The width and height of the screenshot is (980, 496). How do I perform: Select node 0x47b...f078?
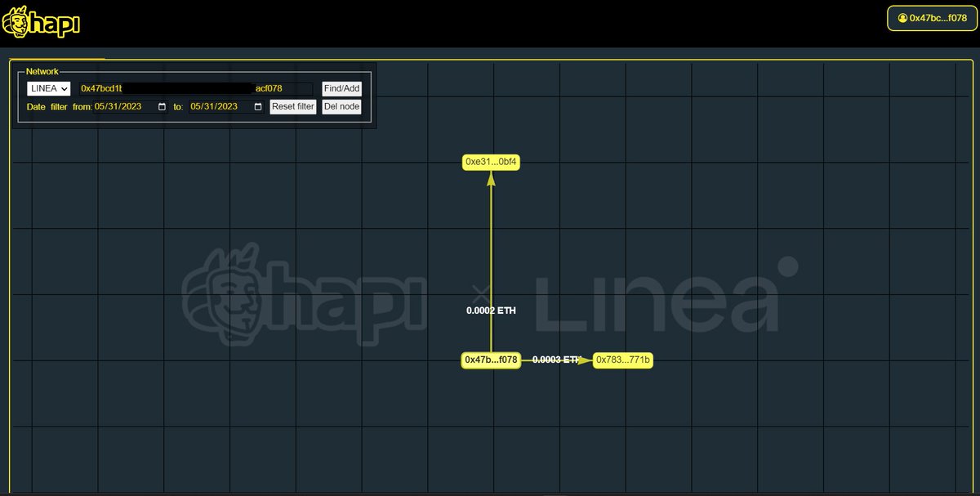point(491,360)
